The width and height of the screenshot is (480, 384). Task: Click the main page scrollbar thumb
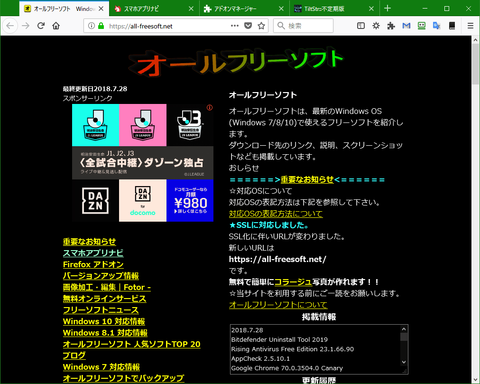pos(475,63)
